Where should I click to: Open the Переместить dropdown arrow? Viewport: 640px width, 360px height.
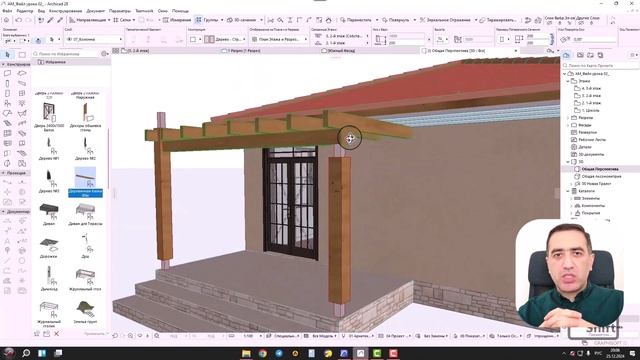tap(377, 20)
